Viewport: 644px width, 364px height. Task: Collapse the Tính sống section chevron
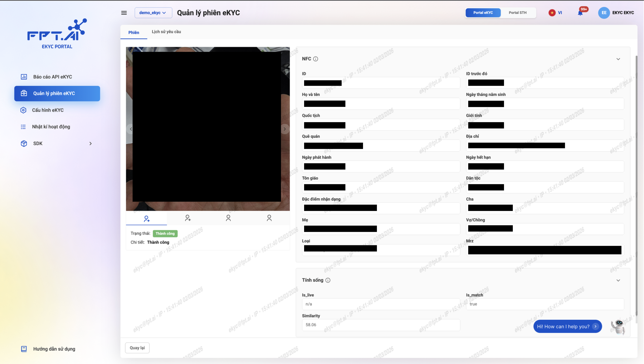click(618, 281)
